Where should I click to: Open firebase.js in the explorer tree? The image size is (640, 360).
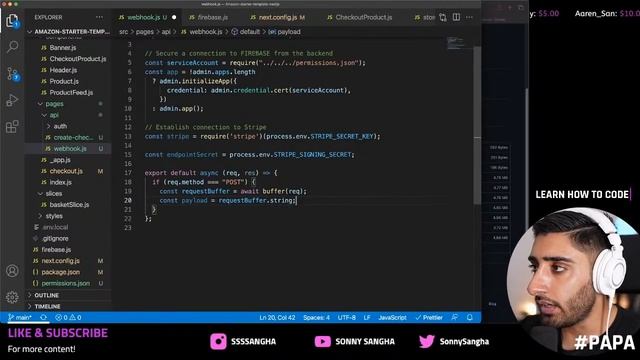[56, 250]
